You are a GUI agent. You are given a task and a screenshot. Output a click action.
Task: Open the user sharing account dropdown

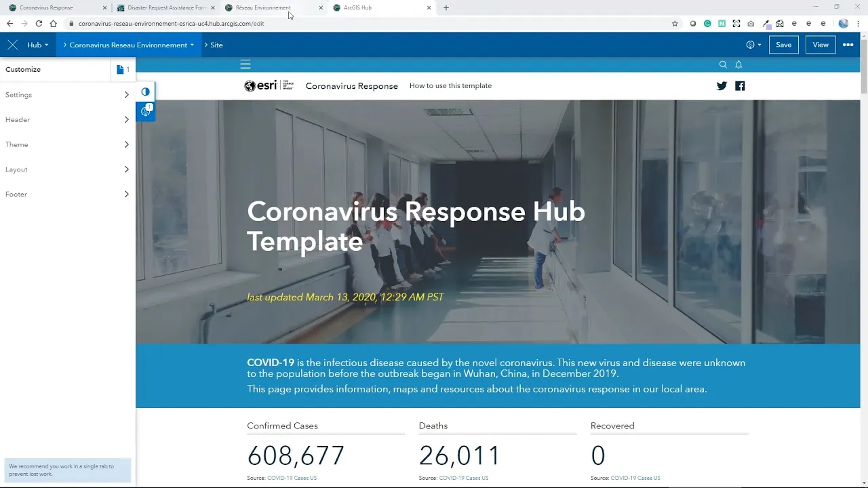coord(753,45)
